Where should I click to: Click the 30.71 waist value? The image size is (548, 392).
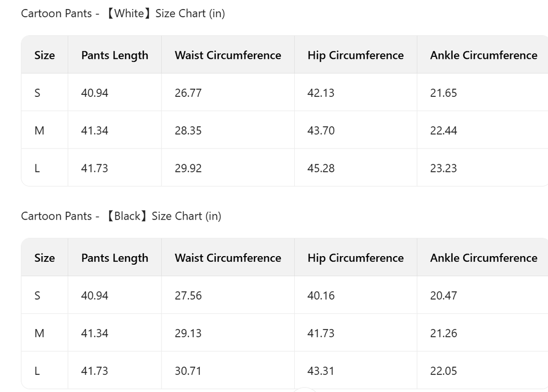point(188,371)
